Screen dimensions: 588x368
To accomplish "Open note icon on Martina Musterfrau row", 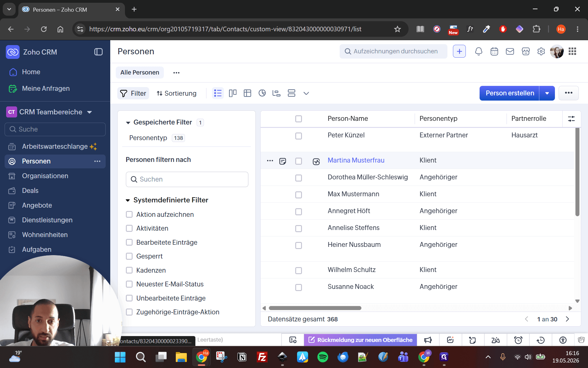I will (283, 161).
